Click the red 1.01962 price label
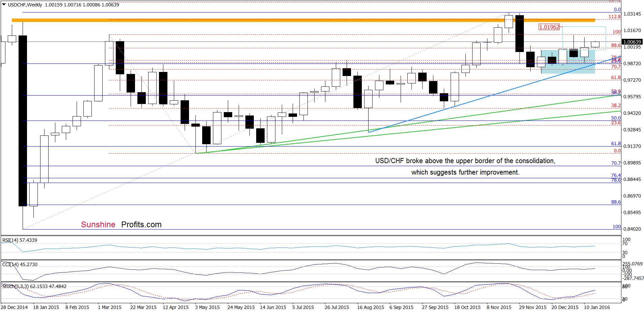Screen dimensions: 644x312 (549, 27)
